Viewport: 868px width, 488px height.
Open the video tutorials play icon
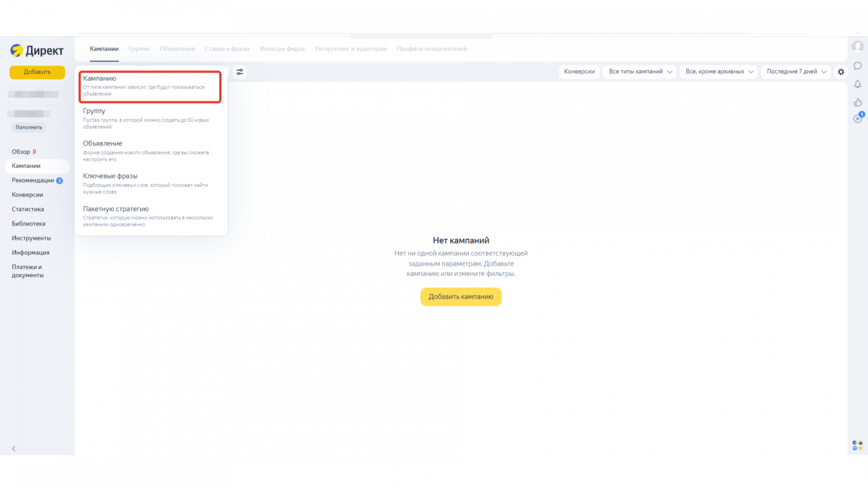[858, 118]
